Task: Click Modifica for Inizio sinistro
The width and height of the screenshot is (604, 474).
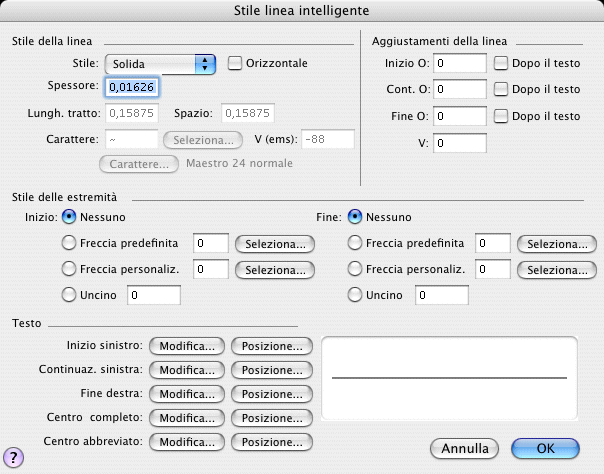Action: pos(186,346)
